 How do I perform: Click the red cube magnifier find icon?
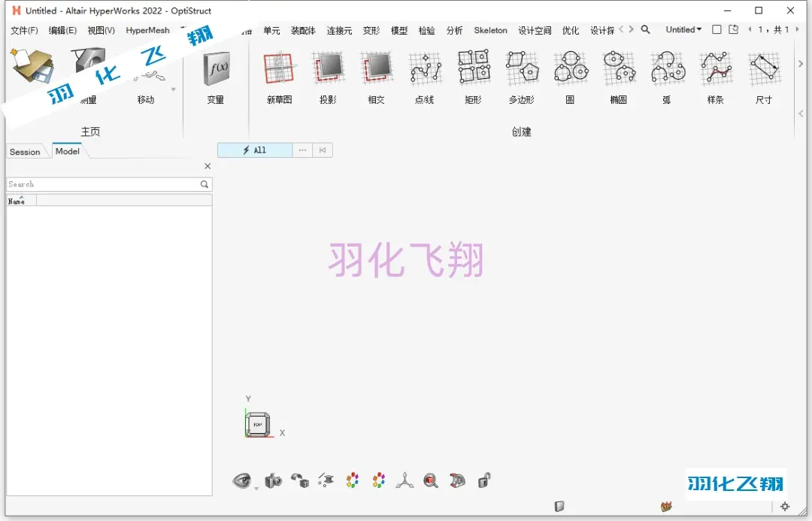point(430,480)
